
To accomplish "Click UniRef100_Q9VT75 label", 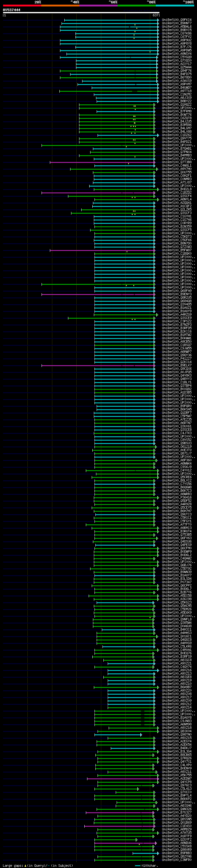I will pos(177,139).
